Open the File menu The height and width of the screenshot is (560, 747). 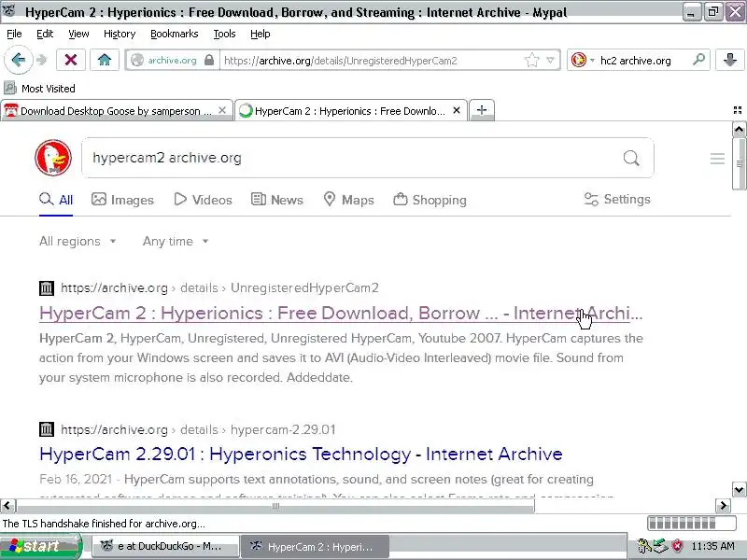[x=14, y=34]
